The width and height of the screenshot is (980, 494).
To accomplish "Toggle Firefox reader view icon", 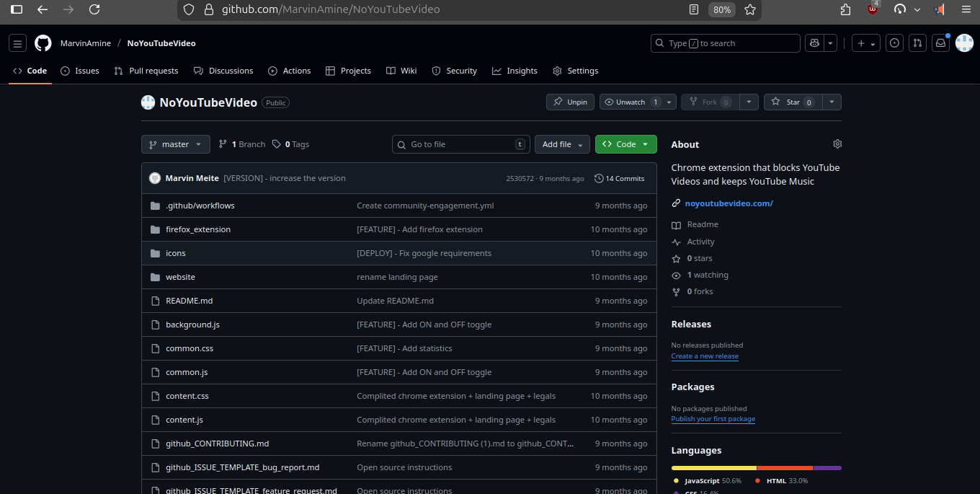I will 694,9.
